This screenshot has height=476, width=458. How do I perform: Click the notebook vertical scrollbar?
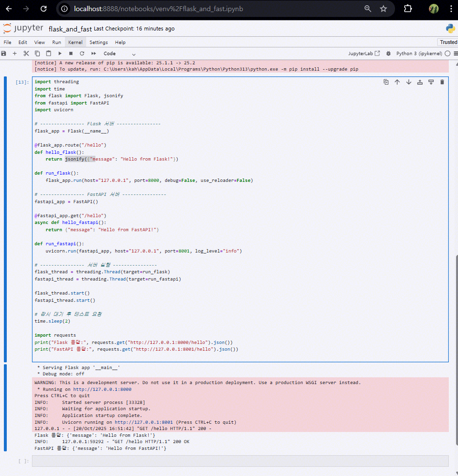tap(457, 349)
